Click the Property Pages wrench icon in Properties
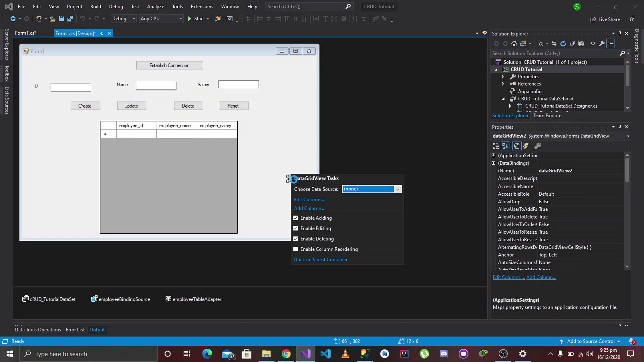 [x=537, y=146]
